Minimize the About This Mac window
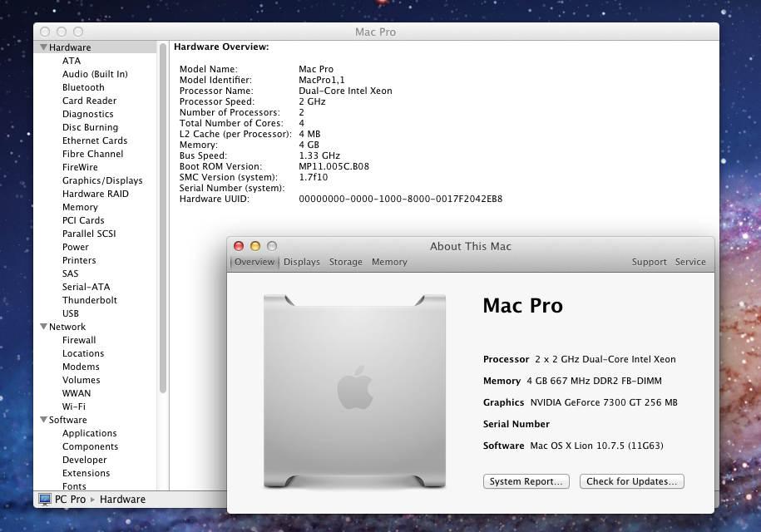 point(255,246)
